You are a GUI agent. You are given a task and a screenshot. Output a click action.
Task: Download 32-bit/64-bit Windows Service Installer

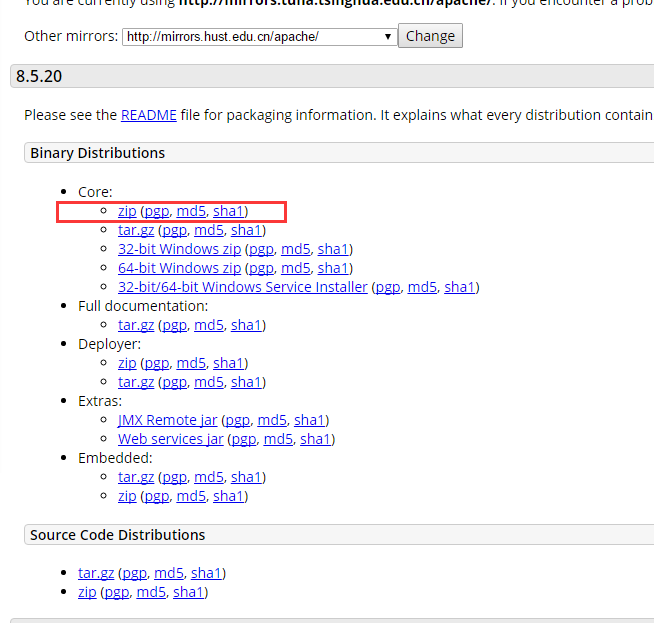(x=243, y=287)
